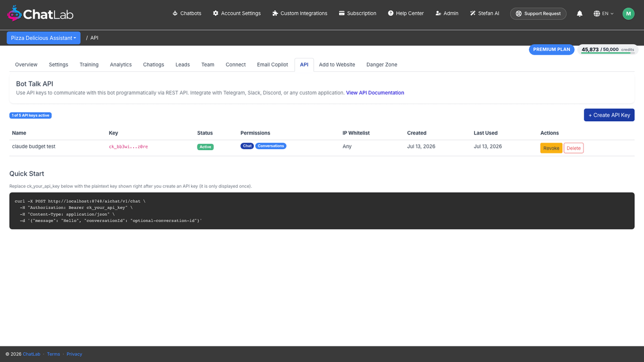
Task: Click the Create API Key button
Action: (609, 115)
